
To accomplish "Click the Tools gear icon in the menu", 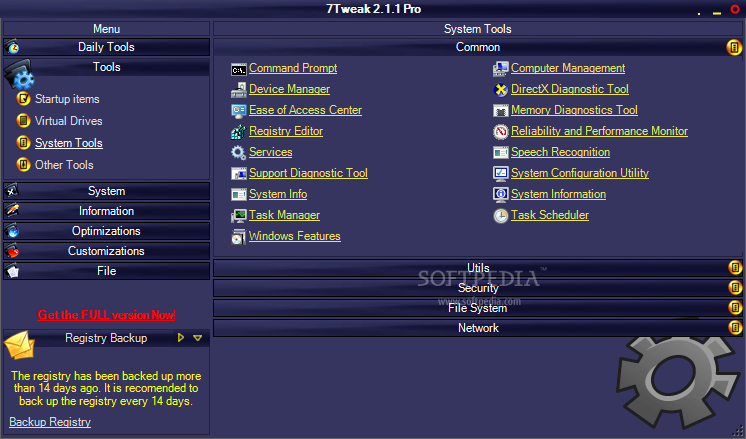I will coord(20,74).
